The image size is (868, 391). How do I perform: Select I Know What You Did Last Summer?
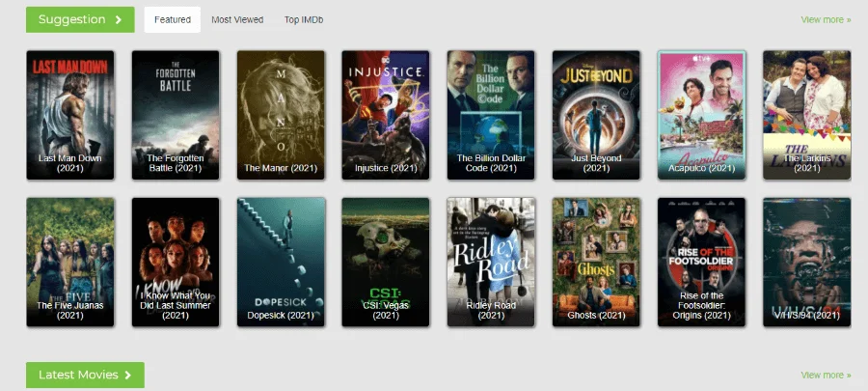[176, 262]
